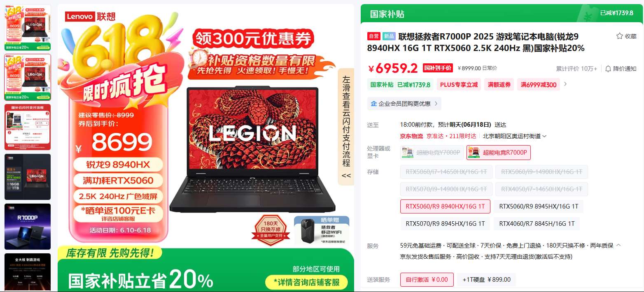Select the 超能电竞R7000P option

(499, 153)
